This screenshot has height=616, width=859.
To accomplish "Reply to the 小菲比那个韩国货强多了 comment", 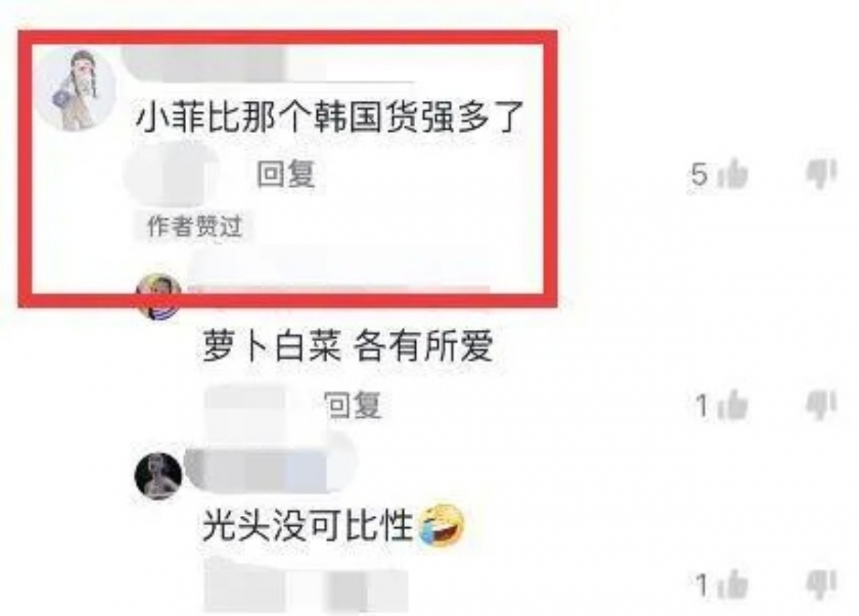I will pyautogui.click(x=286, y=174).
